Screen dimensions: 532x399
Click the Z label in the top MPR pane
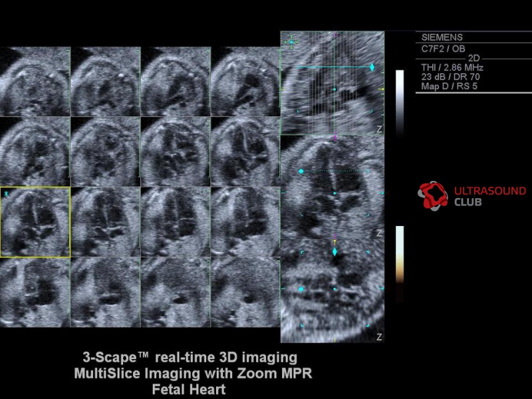coord(379,129)
